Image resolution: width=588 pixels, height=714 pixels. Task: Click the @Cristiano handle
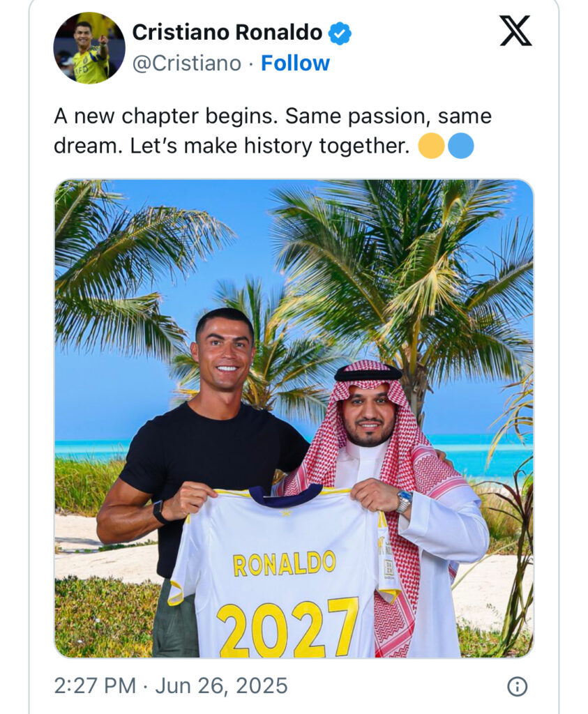point(186,63)
